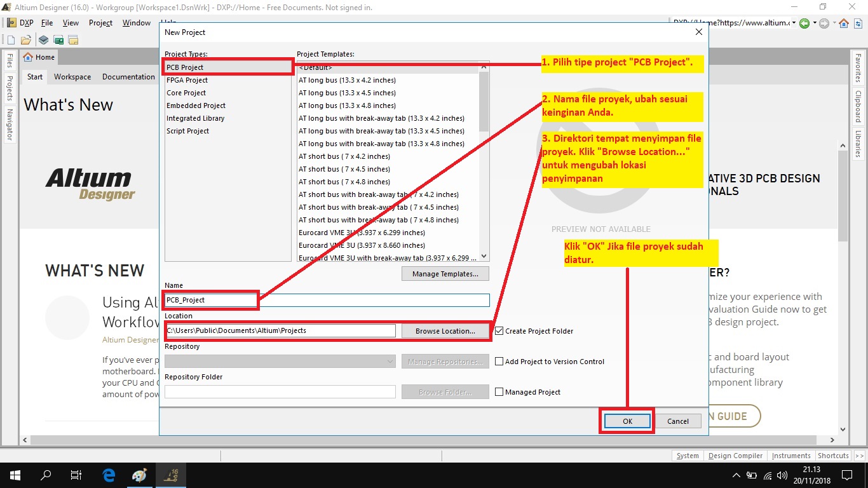Open the Favorites side panel tab
This screenshot has width=868, height=488.
[858, 68]
